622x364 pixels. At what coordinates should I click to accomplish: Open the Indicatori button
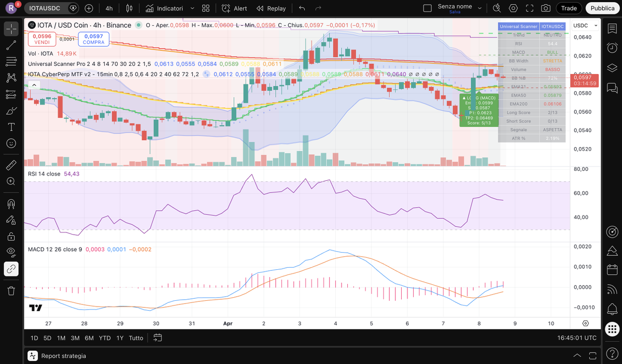(x=164, y=8)
